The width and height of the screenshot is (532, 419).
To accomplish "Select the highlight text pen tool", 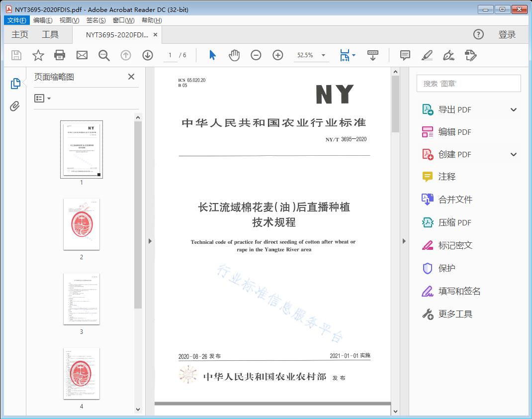I will [427, 55].
